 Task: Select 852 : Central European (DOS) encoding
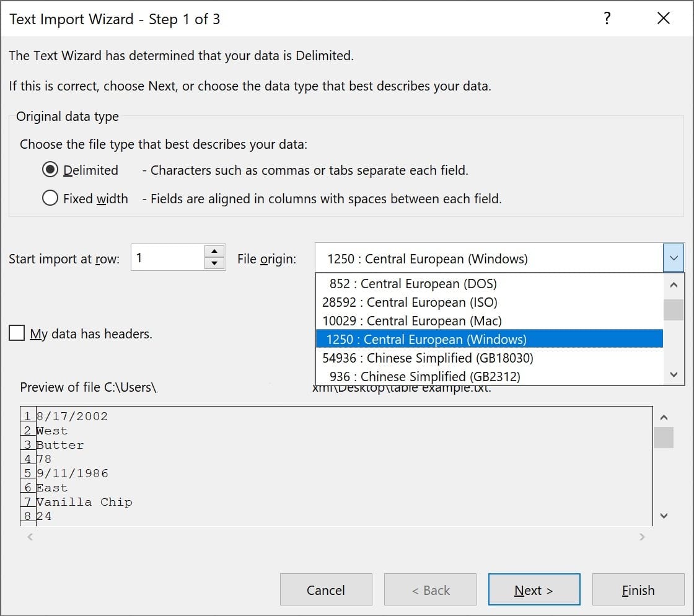413,284
